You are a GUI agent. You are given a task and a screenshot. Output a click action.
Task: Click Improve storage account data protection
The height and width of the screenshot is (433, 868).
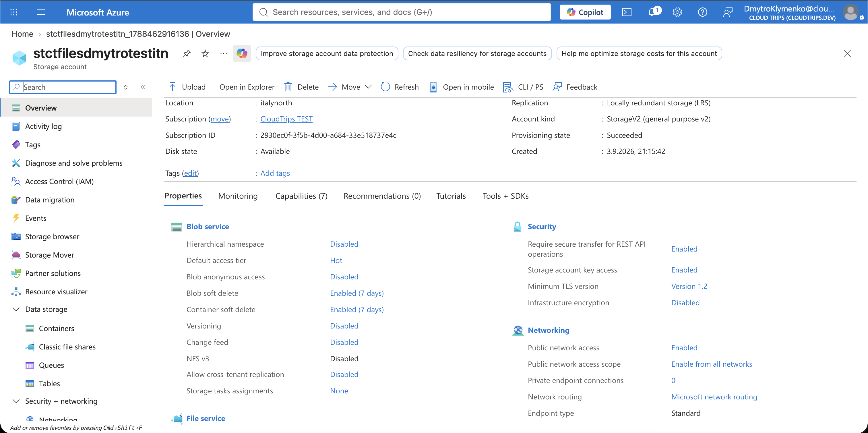tap(327, 53)
